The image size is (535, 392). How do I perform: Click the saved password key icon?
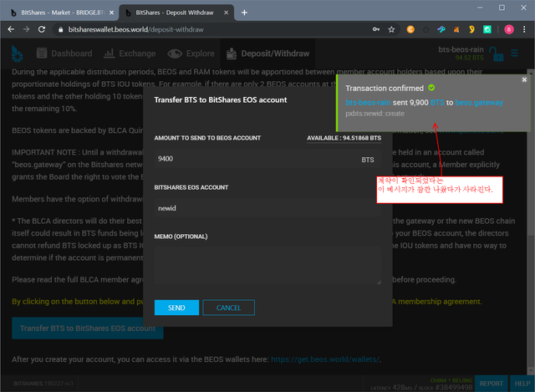pos(376,30)
